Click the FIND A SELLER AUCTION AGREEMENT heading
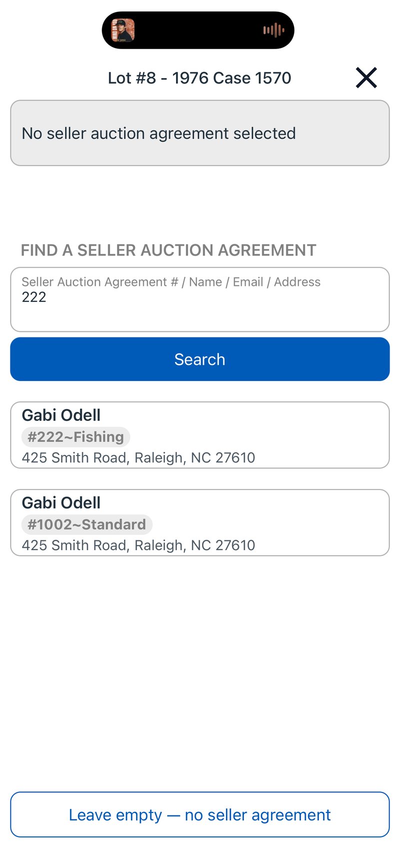Image resolution: width=400 pixels, height=868 pixels. pos(168,250)
